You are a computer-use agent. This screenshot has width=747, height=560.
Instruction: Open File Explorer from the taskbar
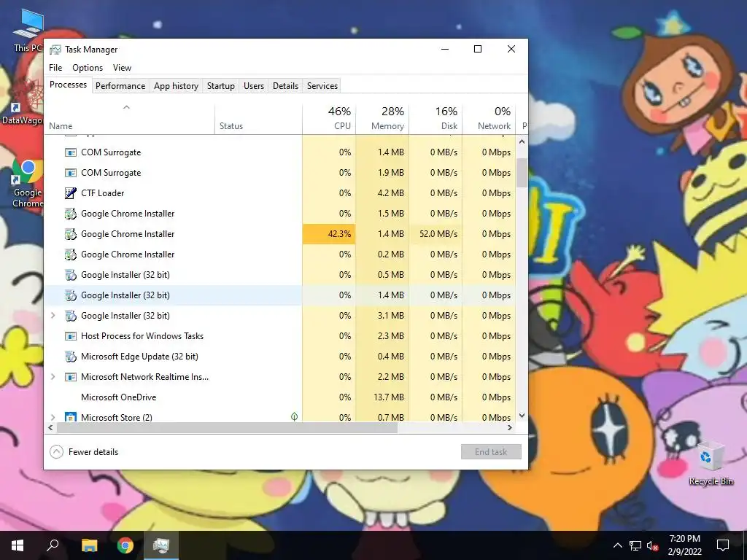tap(89, 545)
